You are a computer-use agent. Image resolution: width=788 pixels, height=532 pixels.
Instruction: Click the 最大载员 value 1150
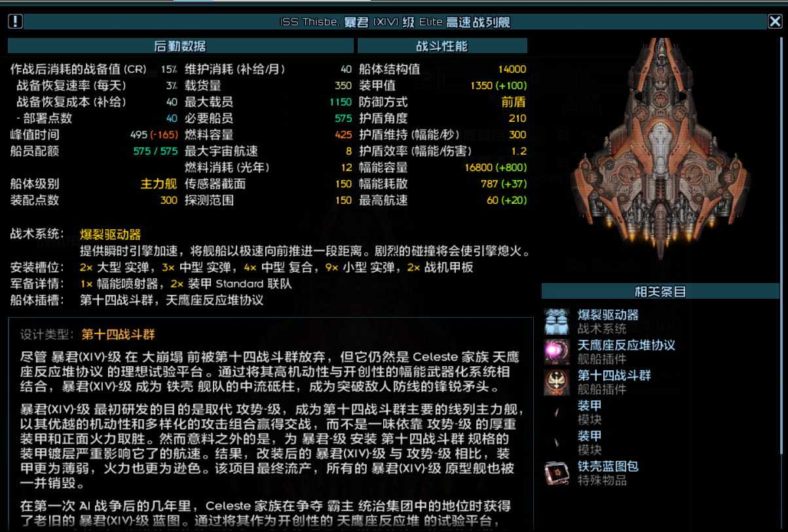pyautogui.click(x=341, y=102)
